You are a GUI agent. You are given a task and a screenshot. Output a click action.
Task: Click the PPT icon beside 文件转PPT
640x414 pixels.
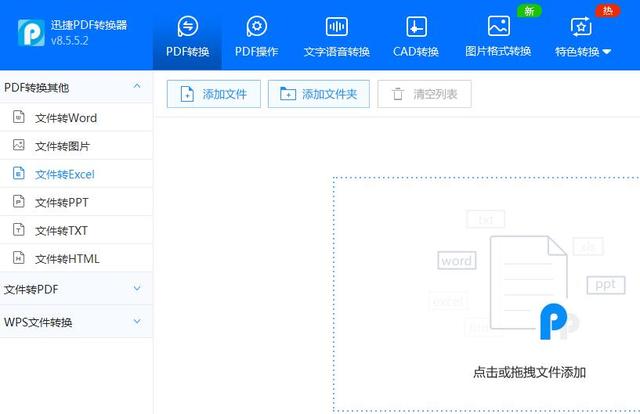[x=19, y=201]
